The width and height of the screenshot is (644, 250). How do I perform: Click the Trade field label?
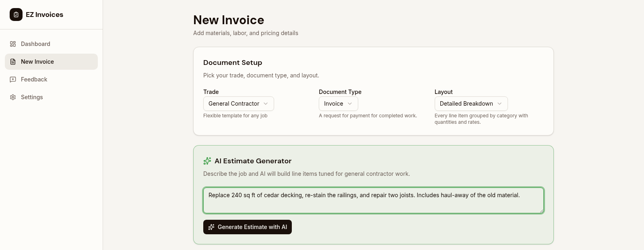211,92
